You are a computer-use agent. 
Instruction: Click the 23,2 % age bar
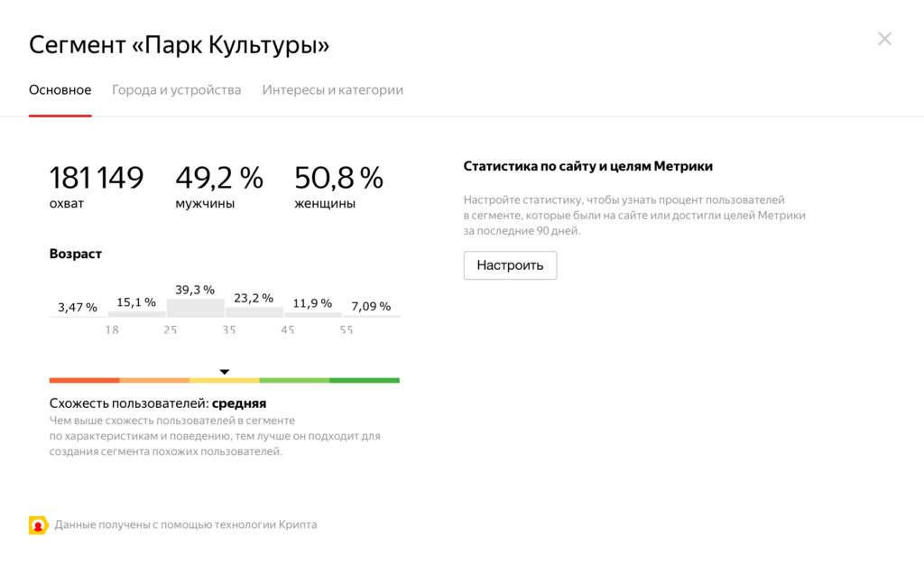pos(254,311)
